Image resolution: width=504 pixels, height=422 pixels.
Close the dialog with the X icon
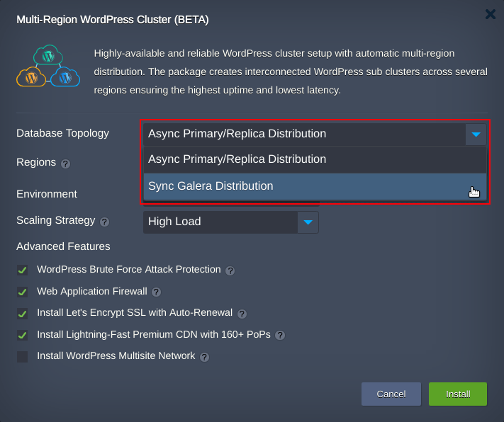[x=491, y=14]
